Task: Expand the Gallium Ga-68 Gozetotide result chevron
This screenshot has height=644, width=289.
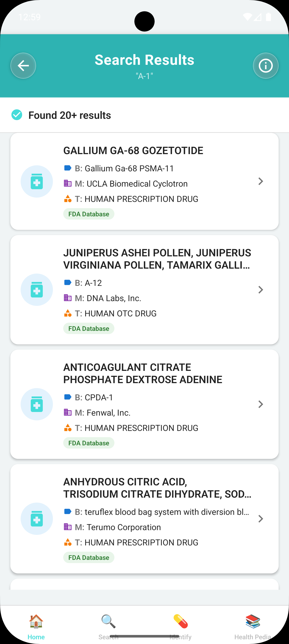Action: click(x=261, y=181)
